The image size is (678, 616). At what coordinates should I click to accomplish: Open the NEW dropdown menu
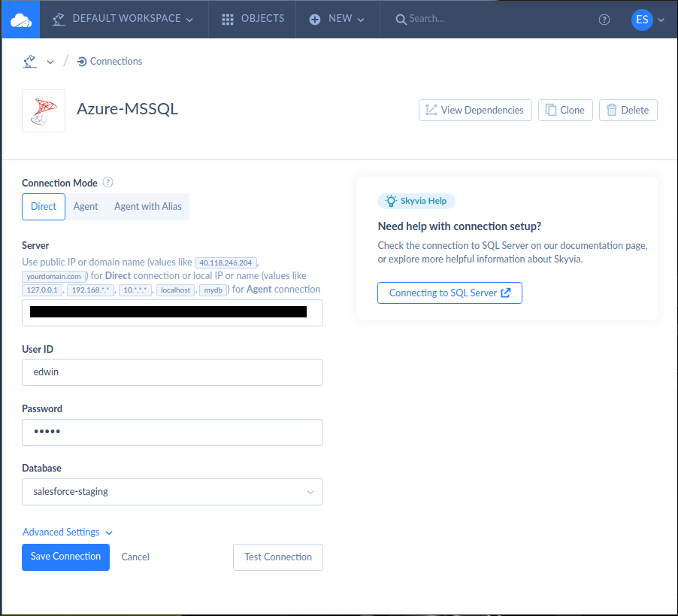pyautogui.click(x=337, y=19)
